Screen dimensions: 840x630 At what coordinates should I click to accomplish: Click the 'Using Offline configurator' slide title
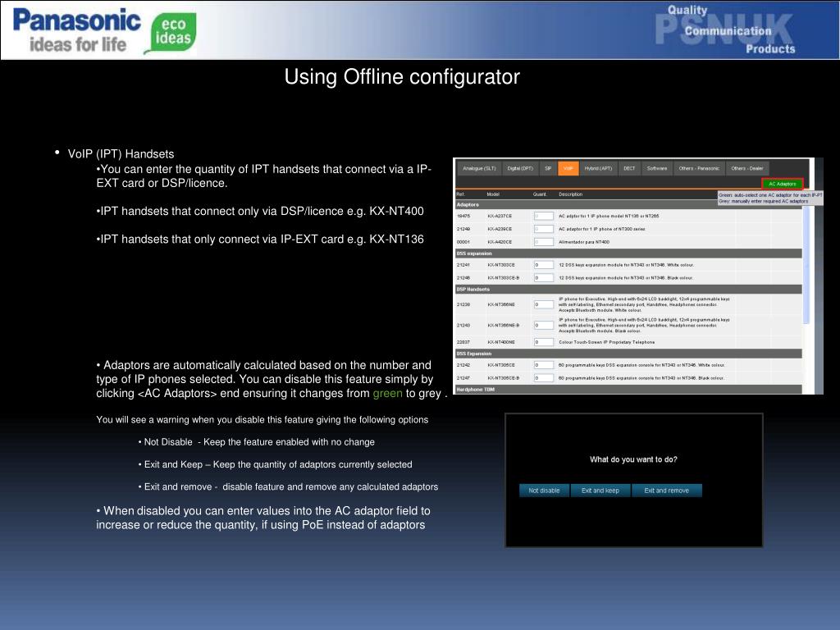pyautogui.click(x=402, y=76)
